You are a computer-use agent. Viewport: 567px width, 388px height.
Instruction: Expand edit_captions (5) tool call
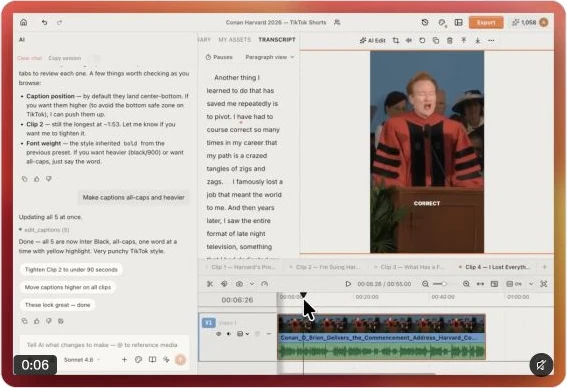tap(44, 230)
